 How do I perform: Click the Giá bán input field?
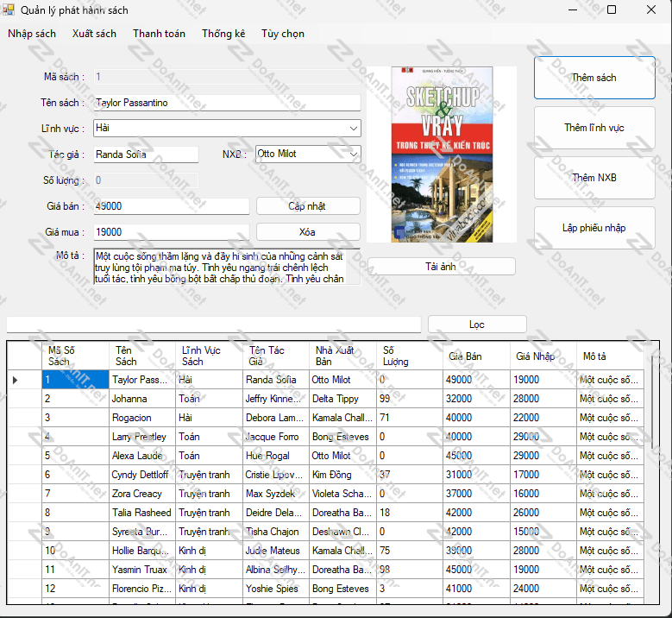tap(171, 206)
